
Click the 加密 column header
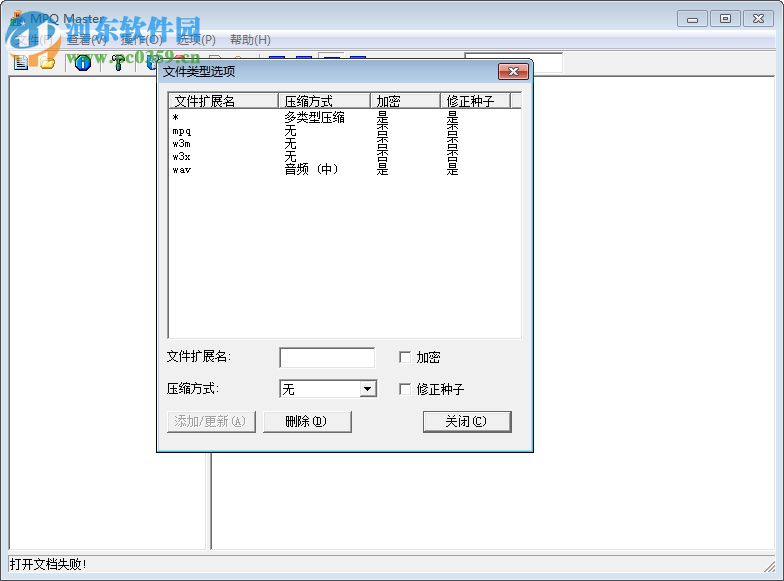tap(405, 101)
